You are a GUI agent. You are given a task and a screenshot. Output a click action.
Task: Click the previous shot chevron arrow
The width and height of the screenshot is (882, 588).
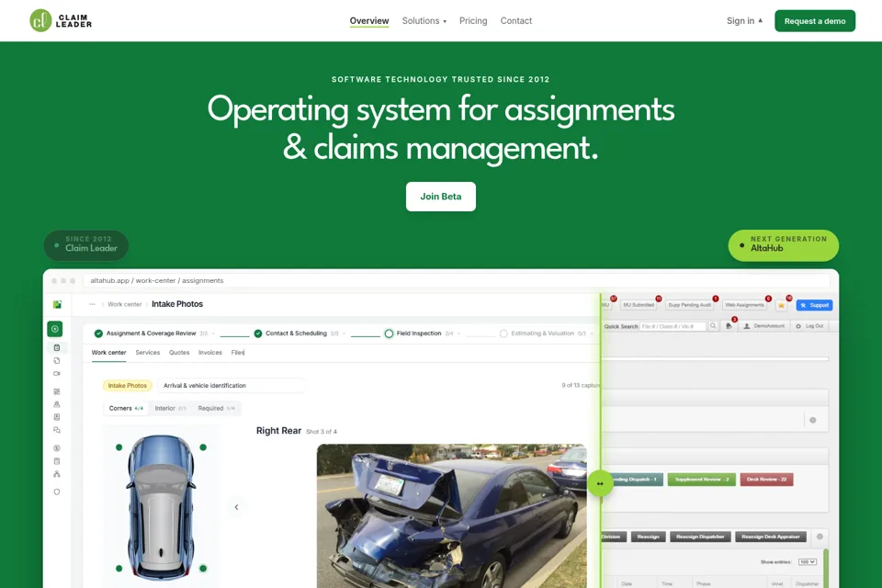(x=236, y=507)
